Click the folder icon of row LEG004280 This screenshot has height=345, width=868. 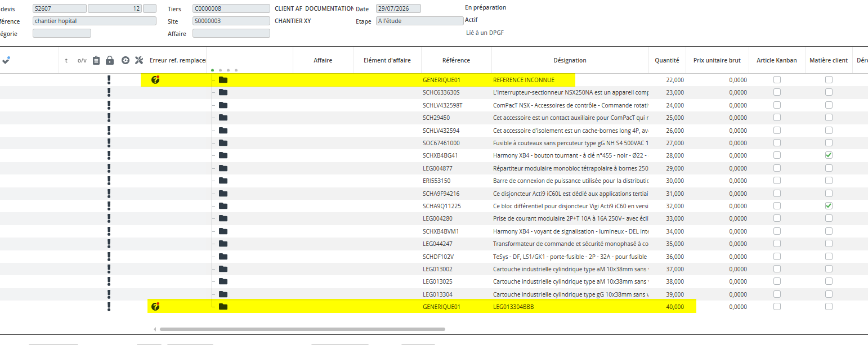[x=223, y=218]
